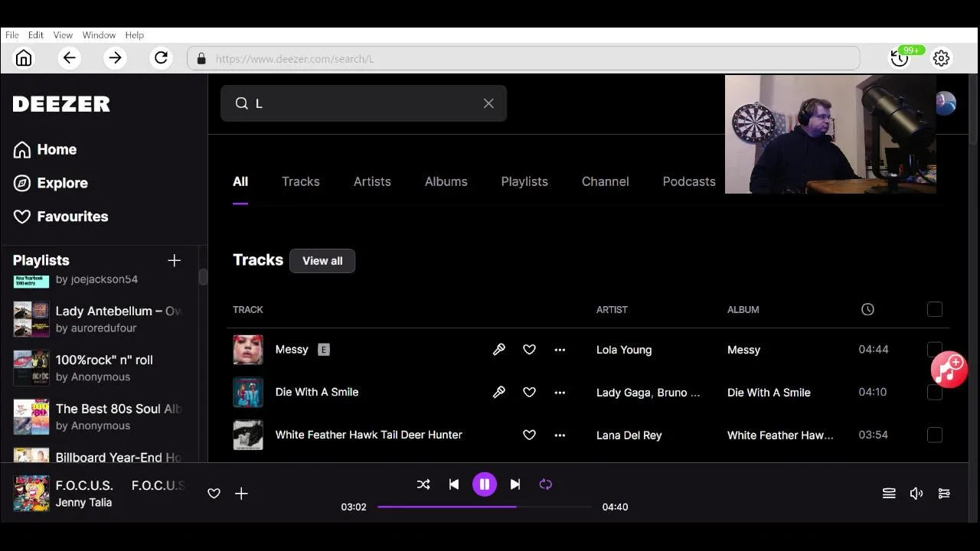Focus the URL address bar

click(524, 59)
